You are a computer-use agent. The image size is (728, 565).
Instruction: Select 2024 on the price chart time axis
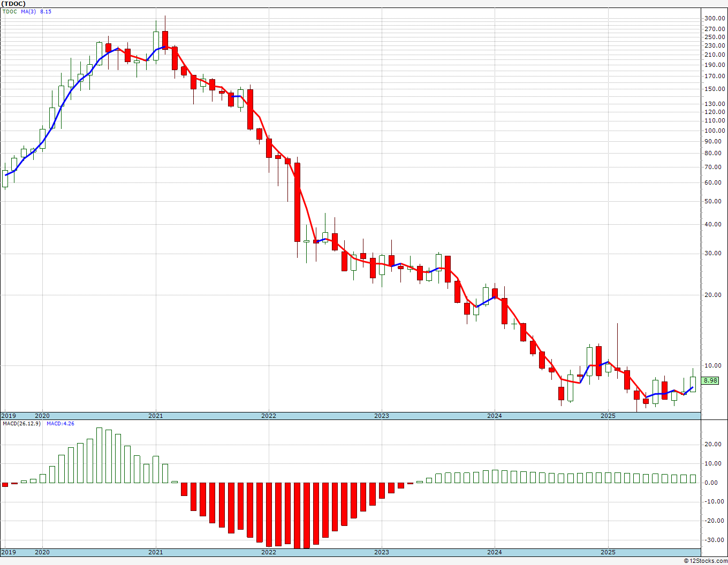pos(494,416)
